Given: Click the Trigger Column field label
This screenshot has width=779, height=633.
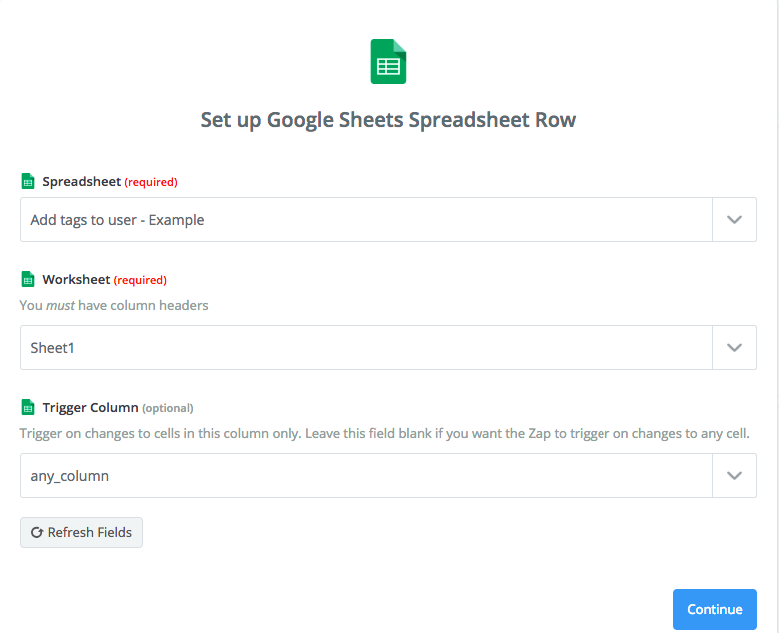Looking at the screenshot, I should click(x=90, y=407).
